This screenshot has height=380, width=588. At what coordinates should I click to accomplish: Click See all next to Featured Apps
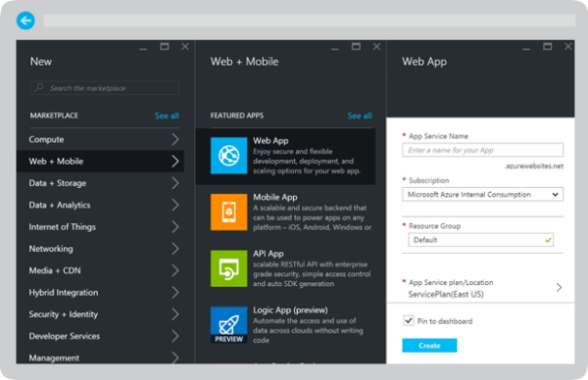click(360, 116)
